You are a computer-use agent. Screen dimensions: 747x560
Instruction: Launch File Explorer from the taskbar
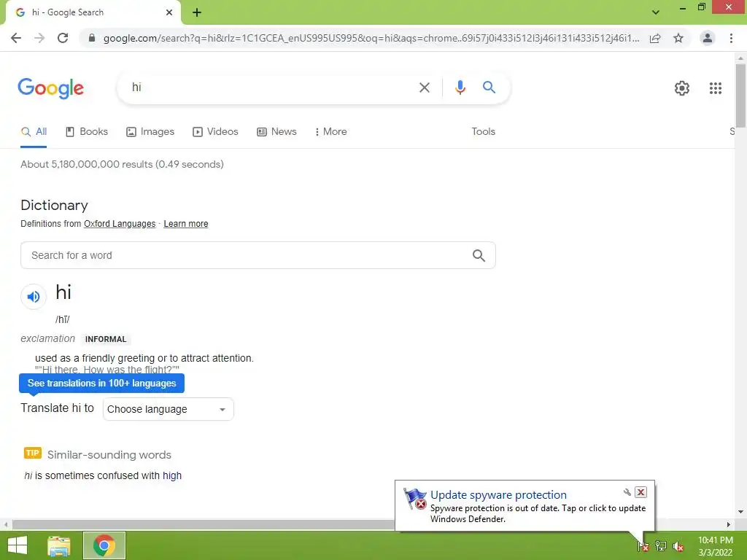59,545
